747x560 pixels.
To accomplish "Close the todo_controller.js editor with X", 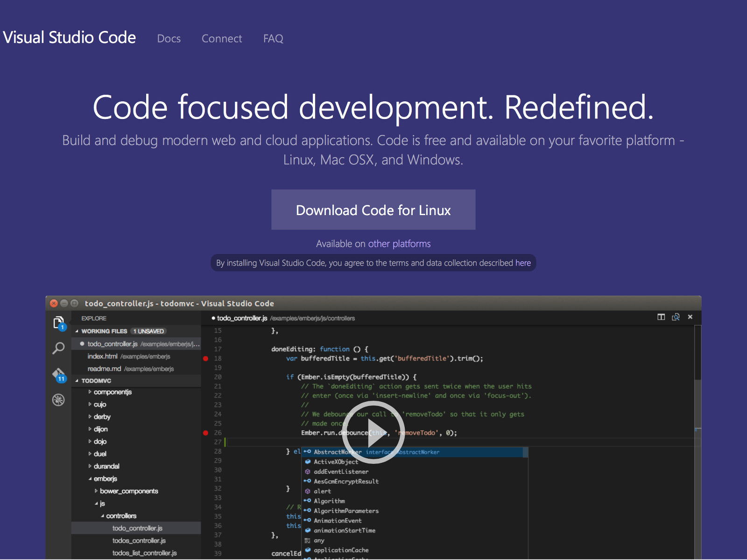I will point(690,317).
